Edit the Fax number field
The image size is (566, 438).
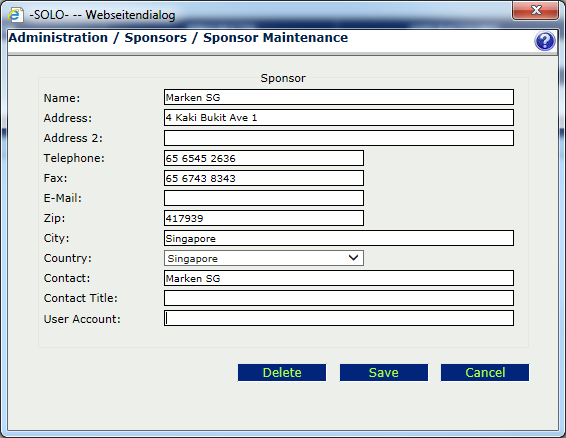coord(264,178)
